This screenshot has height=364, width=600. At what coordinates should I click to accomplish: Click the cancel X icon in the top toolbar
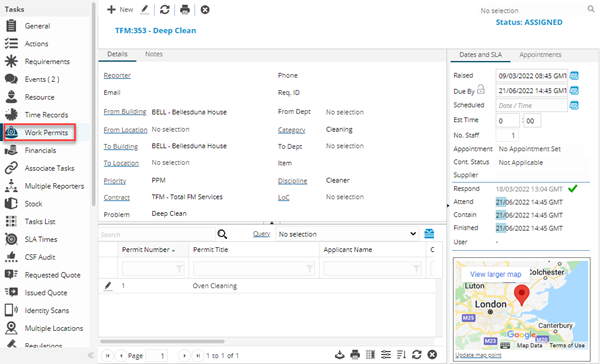coord(205,10)
